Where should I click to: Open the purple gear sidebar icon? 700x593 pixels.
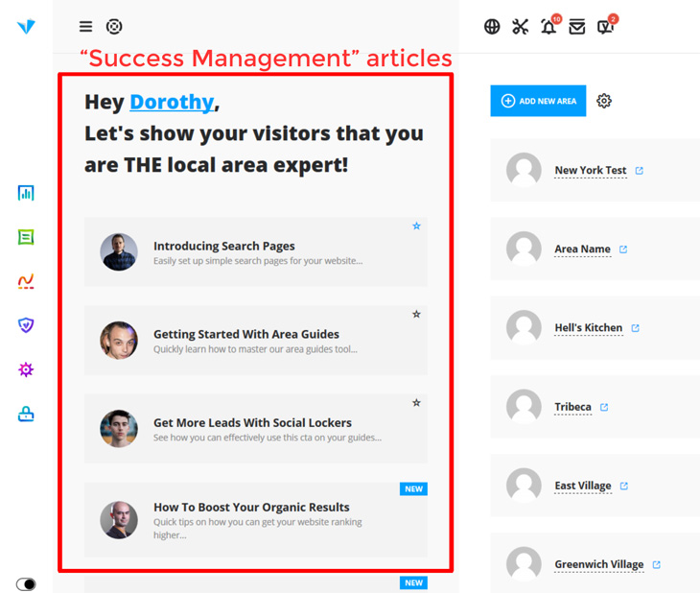tap(26, 369)
